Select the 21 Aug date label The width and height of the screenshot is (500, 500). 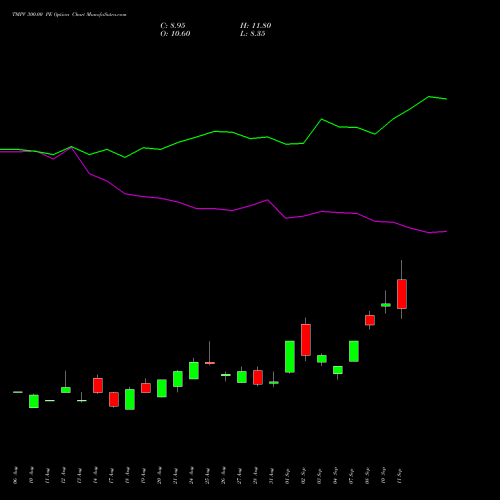coord(175,475)
